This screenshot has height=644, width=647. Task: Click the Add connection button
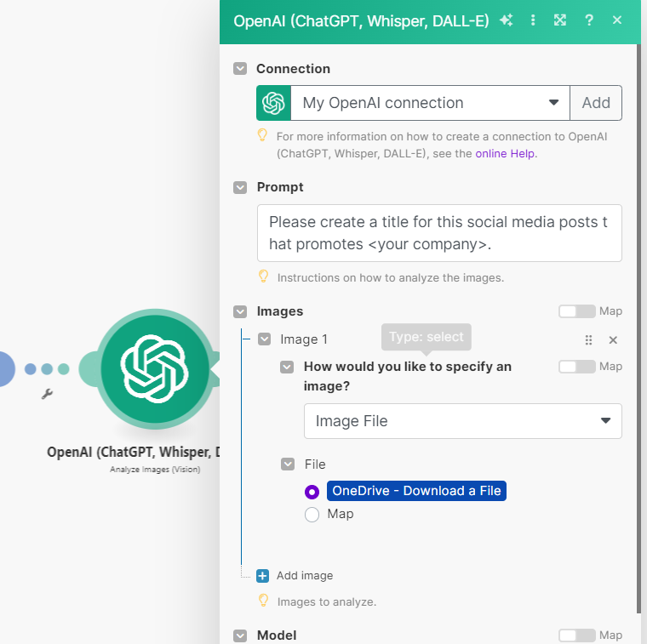[x=596, y=103]
